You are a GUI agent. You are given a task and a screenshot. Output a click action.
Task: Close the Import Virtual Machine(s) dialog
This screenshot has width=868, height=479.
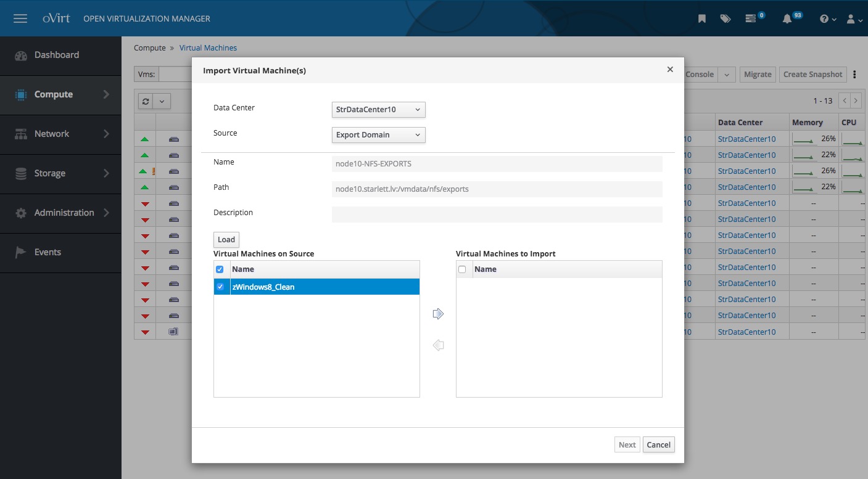pyautogui.click(x=670, y=70)
